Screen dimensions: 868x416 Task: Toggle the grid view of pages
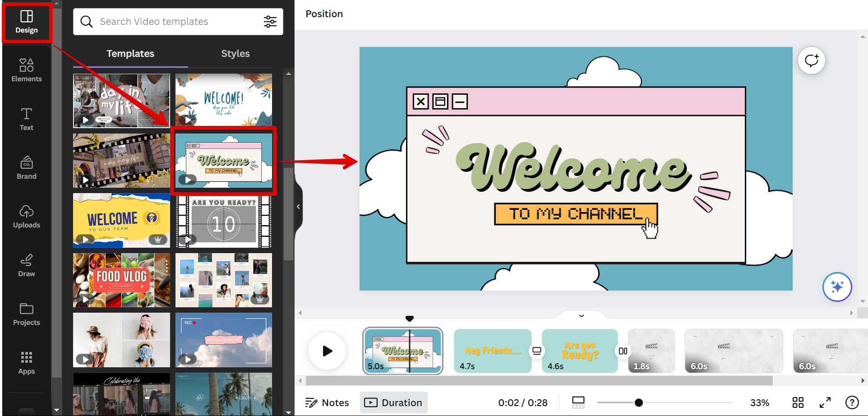coord(798,402)
